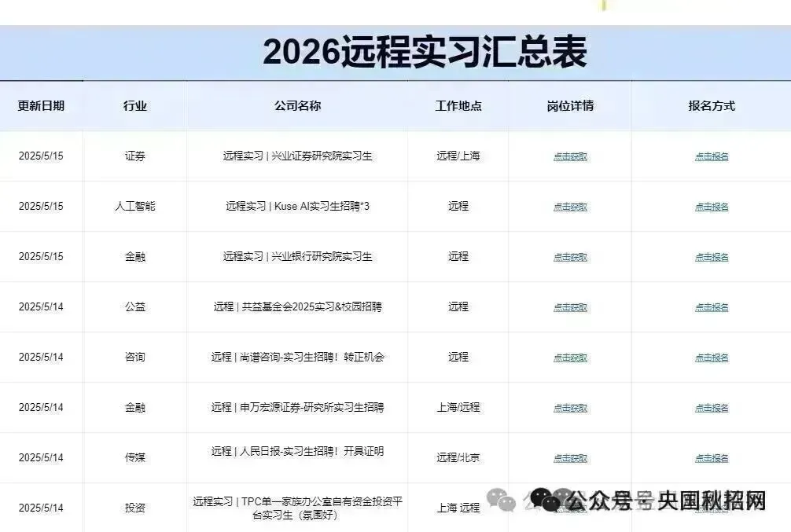Screen dimensions: 791x532
Task: Click date 2025/5/14 in 共益基金会 row
Action: pos(41,306)
